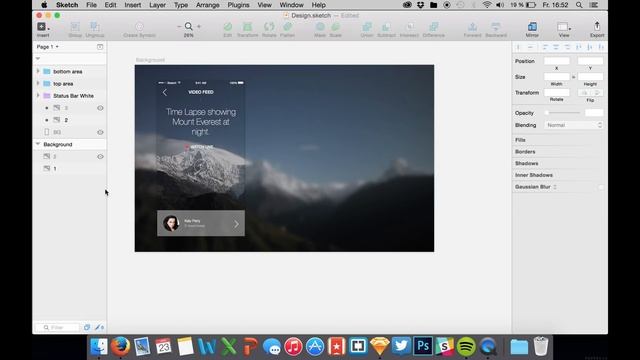The height and width of the screenshot is (360, 640).
Task: Click the Inner Shadows section header
Action: pyautogui.click(x=534, y=175)
